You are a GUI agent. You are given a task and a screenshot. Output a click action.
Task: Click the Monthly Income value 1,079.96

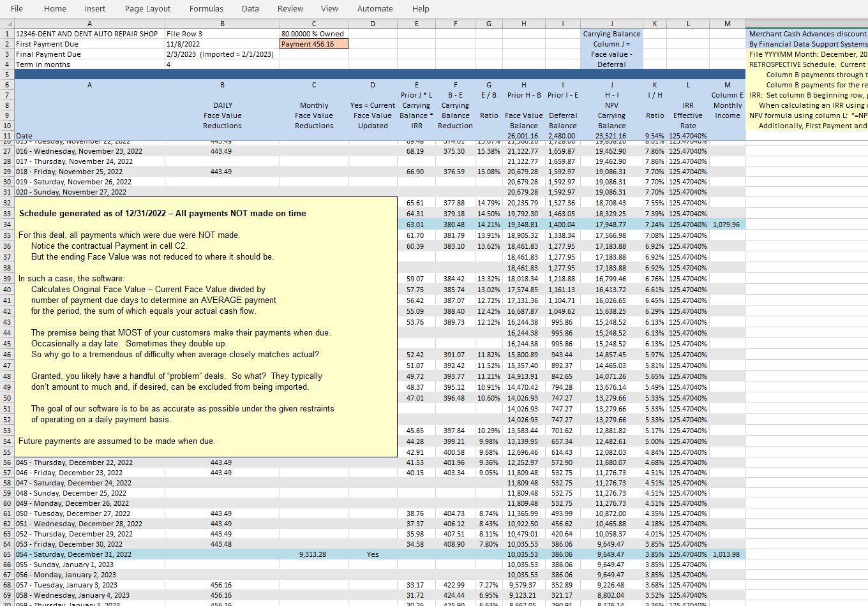tap(728, 225)
